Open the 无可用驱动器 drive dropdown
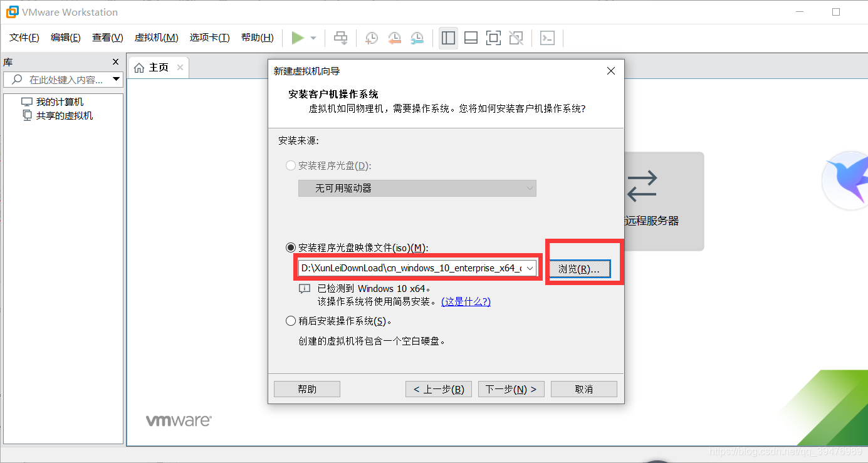This screenshot has width=868, height=463. 417,188
